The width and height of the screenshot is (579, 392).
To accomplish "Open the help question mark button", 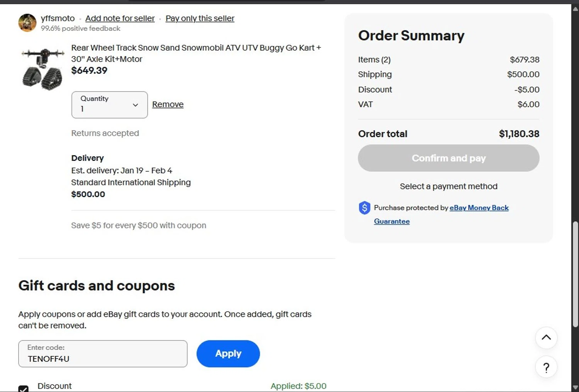I will 546,368.
